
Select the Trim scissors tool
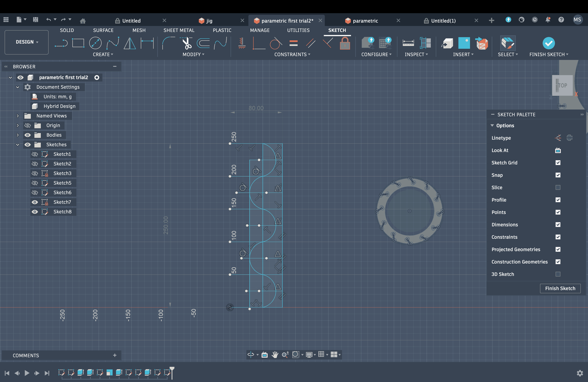[x=187, y=43]
